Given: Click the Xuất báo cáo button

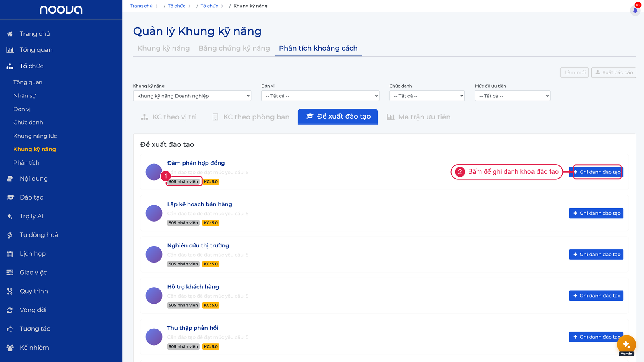Looking at the screenshot, I should (614, 72).
